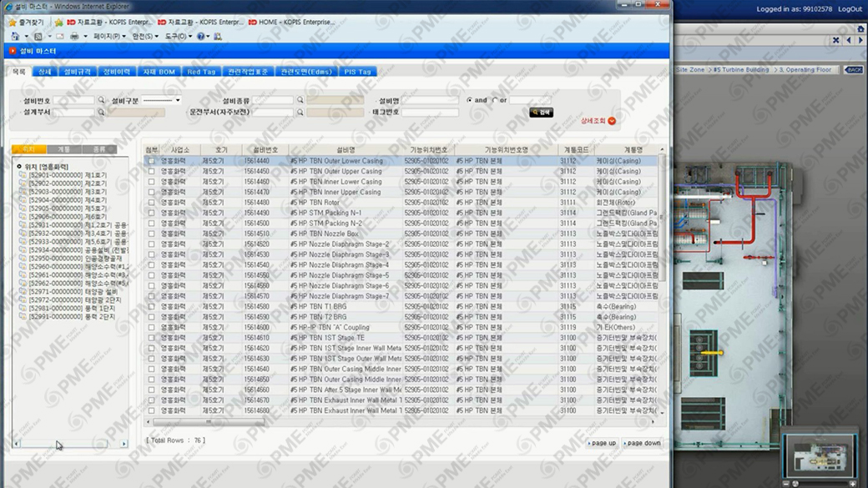The width and height of the screenshot is (868, 488).
Task: Click folder icon of [52950-00000000] 인공경량골재
Action: pos(23,259)
